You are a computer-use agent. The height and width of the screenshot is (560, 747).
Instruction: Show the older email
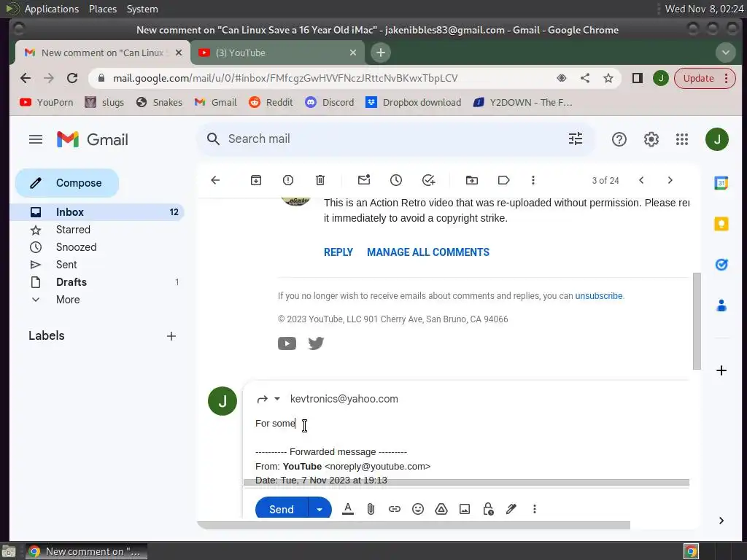pyautogui.click(x=670, y=180)
